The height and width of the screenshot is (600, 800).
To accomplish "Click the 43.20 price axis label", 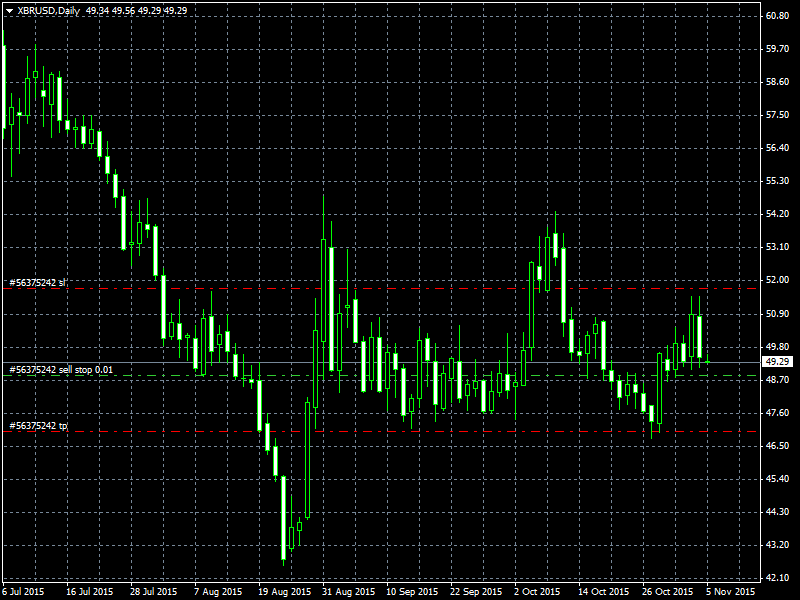I will coord(778,545).
